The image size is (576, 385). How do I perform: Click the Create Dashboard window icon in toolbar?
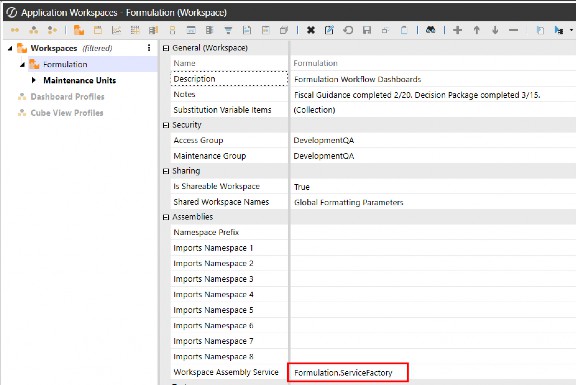(98, 30)
